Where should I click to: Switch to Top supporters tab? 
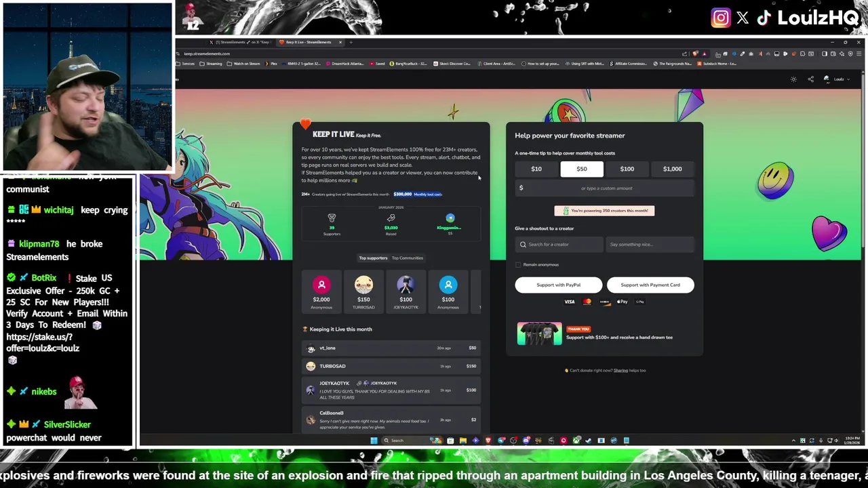tap(373, 258)
